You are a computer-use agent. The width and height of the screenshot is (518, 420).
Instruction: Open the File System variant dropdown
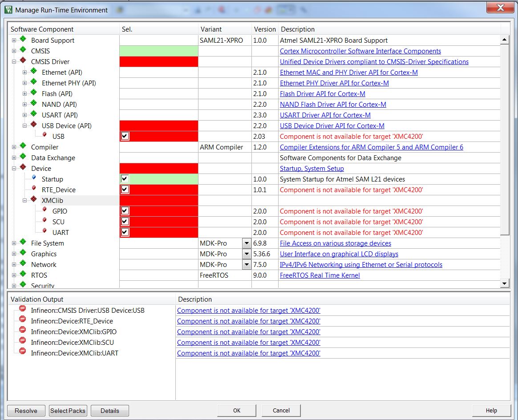[247, 243]
